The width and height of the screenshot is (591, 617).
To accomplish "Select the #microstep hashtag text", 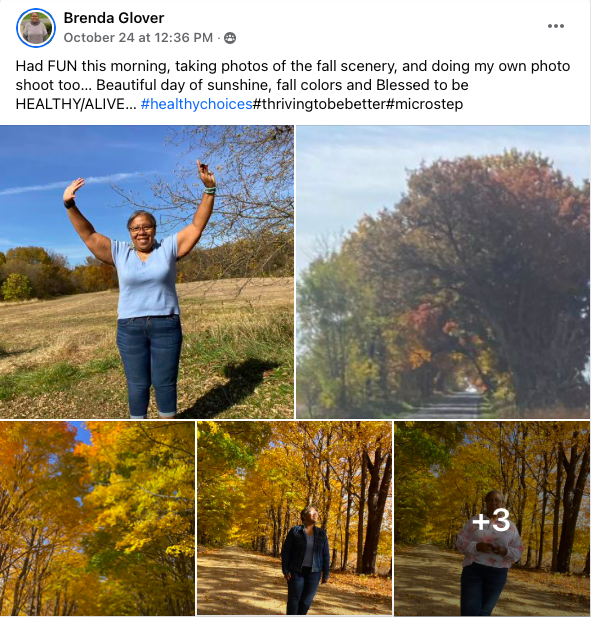I will [425, 104].
